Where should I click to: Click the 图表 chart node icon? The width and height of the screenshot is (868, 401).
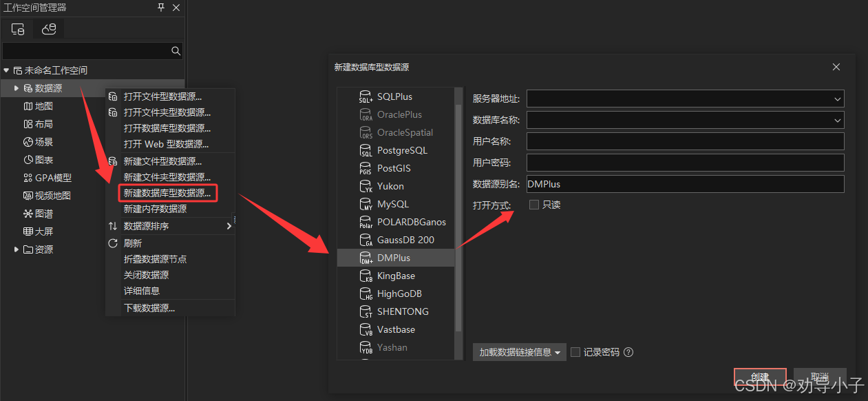tap(28, 160)
